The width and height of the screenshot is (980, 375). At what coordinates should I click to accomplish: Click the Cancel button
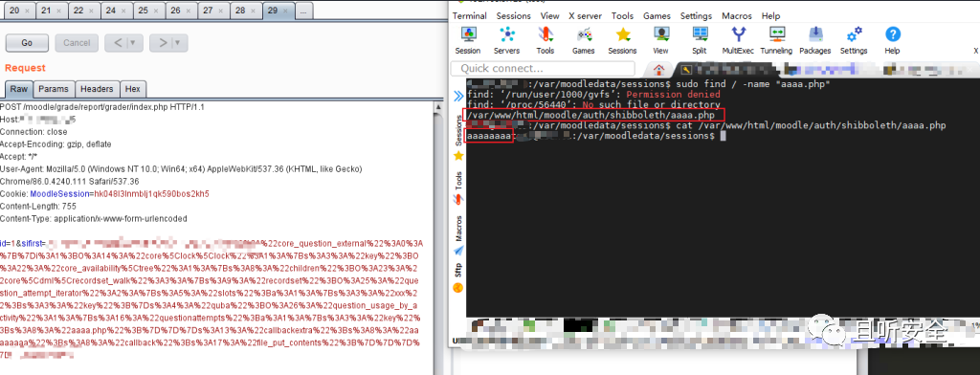tap(77, 43)
